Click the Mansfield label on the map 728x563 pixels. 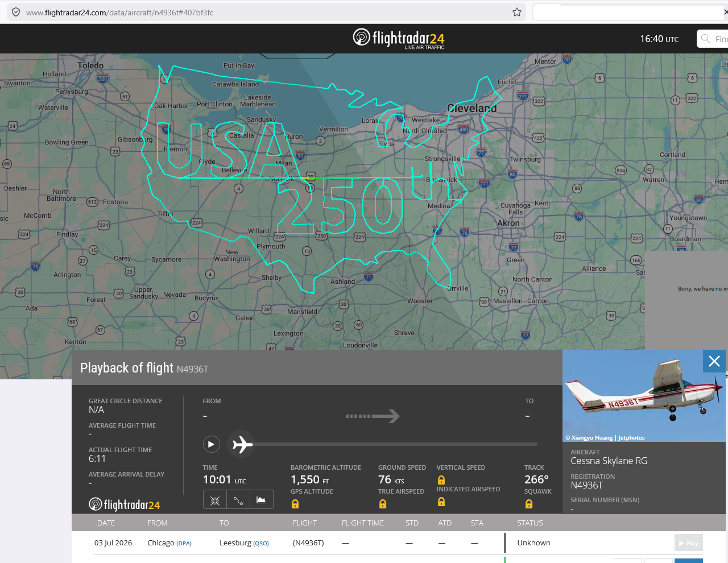coord(302,312)
